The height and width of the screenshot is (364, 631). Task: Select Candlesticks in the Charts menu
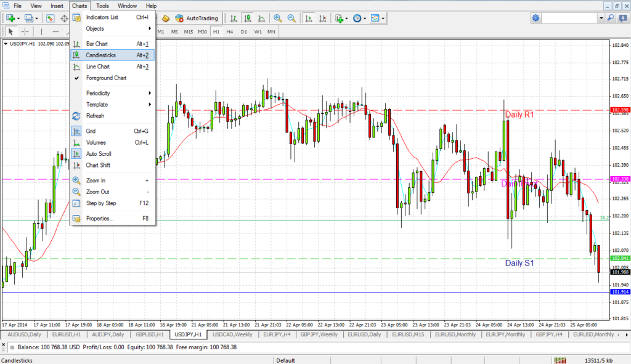click(112, 55)
